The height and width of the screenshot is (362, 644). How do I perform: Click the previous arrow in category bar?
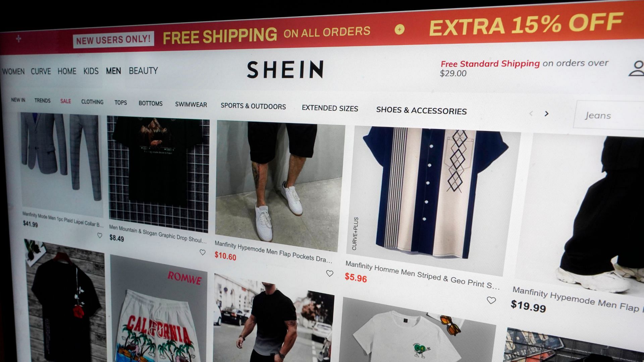tap(531, 114)
